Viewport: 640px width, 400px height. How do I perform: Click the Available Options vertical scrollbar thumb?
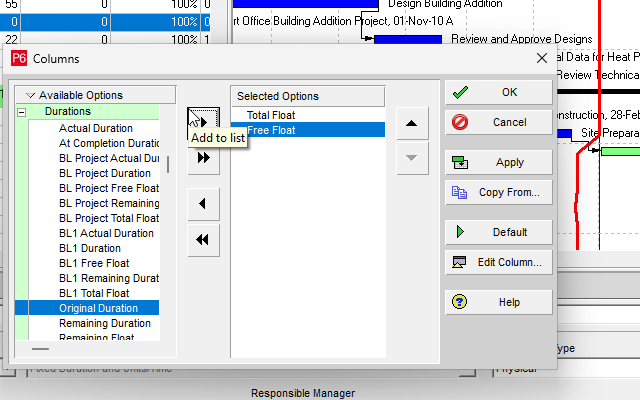pos(168,164)
